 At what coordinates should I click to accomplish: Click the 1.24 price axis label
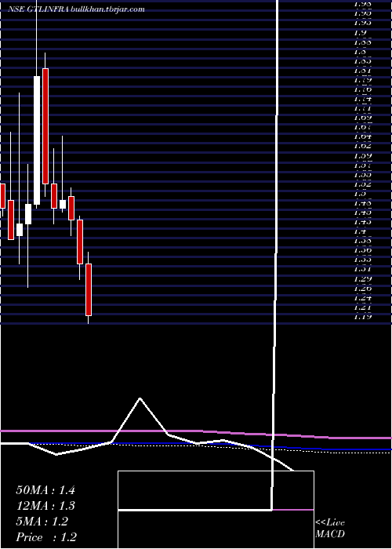[x=362, y=297]
